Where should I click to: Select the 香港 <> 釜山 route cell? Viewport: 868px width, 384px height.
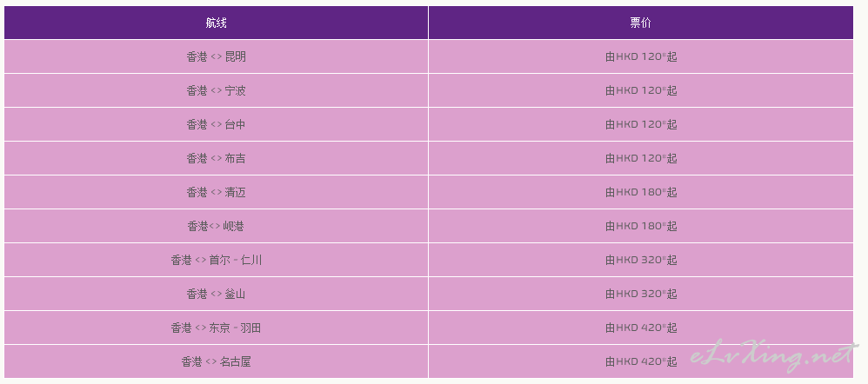(x=216, y=294)
